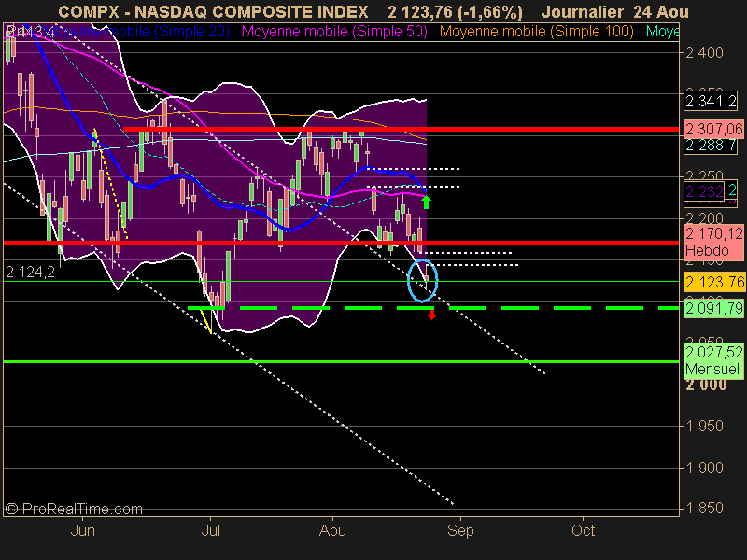Click the Aou month label
Screen dimensions: 747x560
click(x=332, y=530)
